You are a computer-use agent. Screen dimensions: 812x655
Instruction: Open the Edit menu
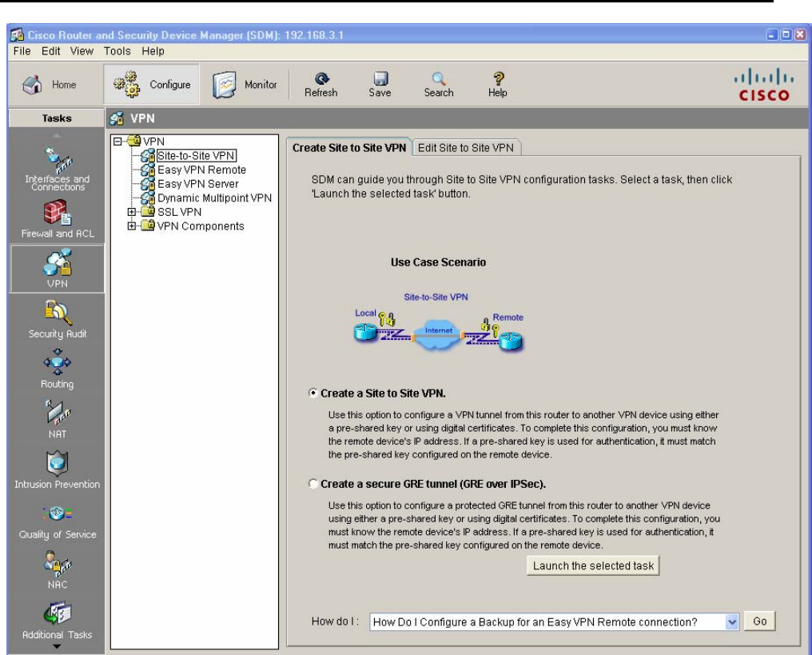click(51, 51)
